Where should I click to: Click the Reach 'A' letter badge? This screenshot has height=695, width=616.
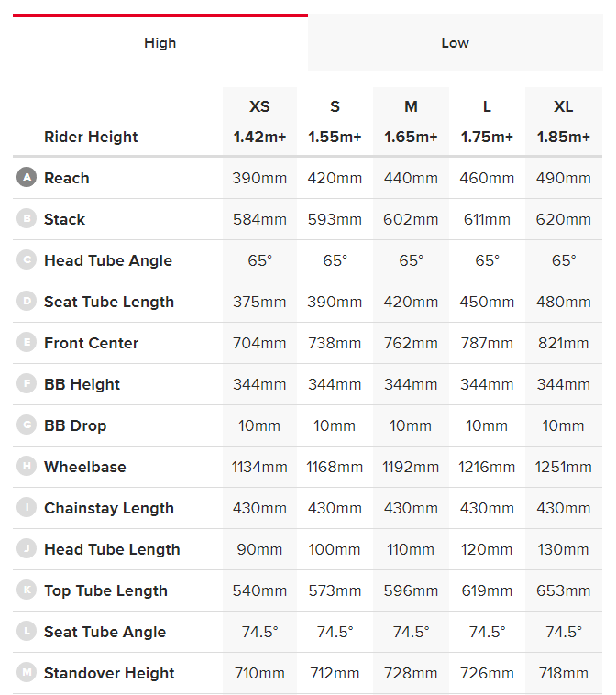[27, 178]
